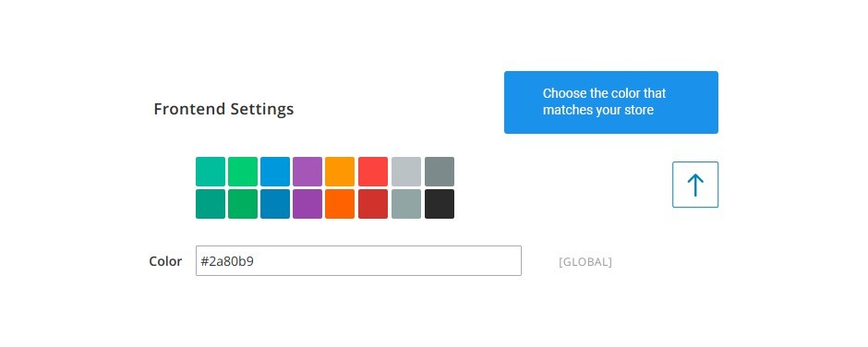Select the medium gray swatch in bottom row

[x=406, y=204]
